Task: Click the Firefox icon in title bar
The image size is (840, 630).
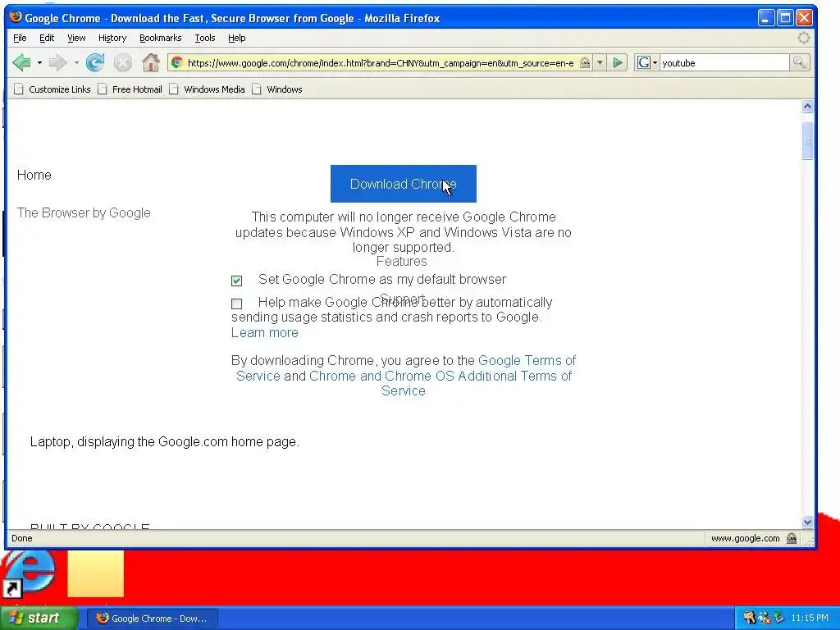Action: (16, 17)
